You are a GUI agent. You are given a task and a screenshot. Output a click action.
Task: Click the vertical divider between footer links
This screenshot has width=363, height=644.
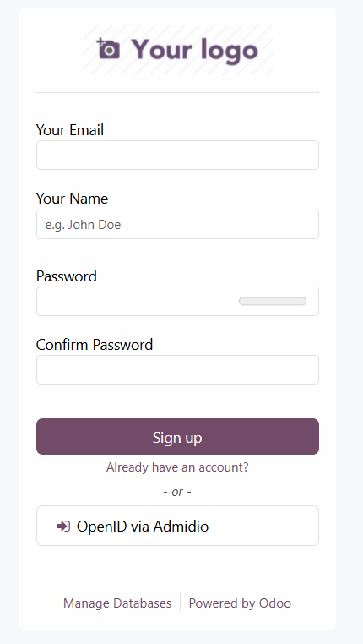[x=180, y=602]
